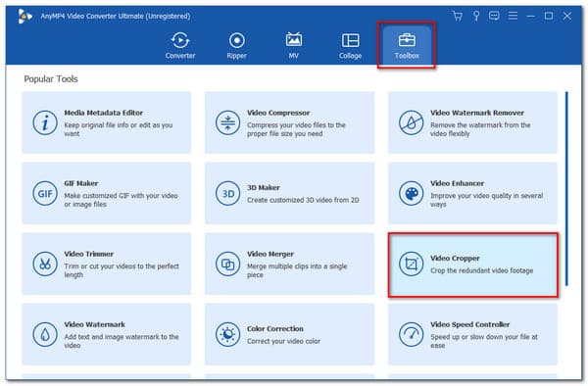
Task: Launch the GIF Maker title
Action: [x=81, y=183]
